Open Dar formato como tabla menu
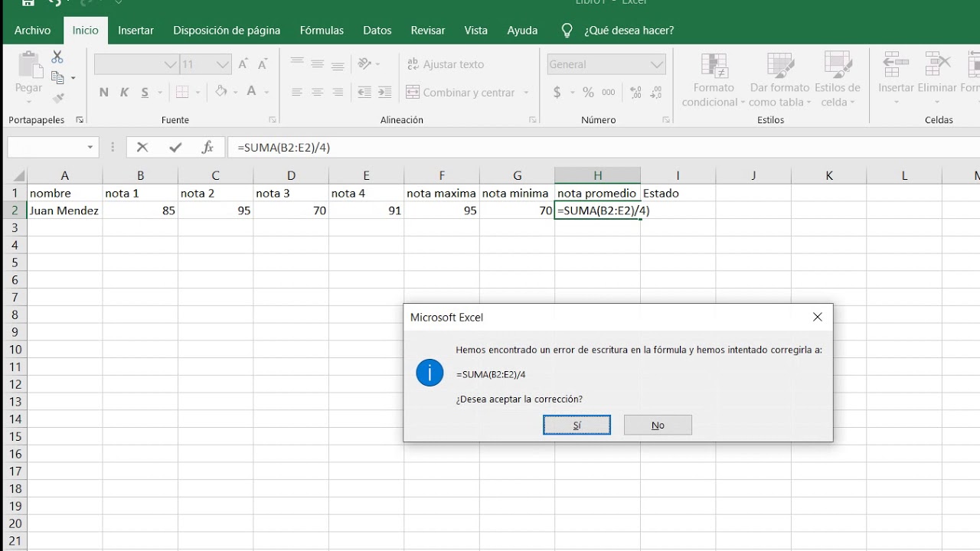 pos(779,80)
